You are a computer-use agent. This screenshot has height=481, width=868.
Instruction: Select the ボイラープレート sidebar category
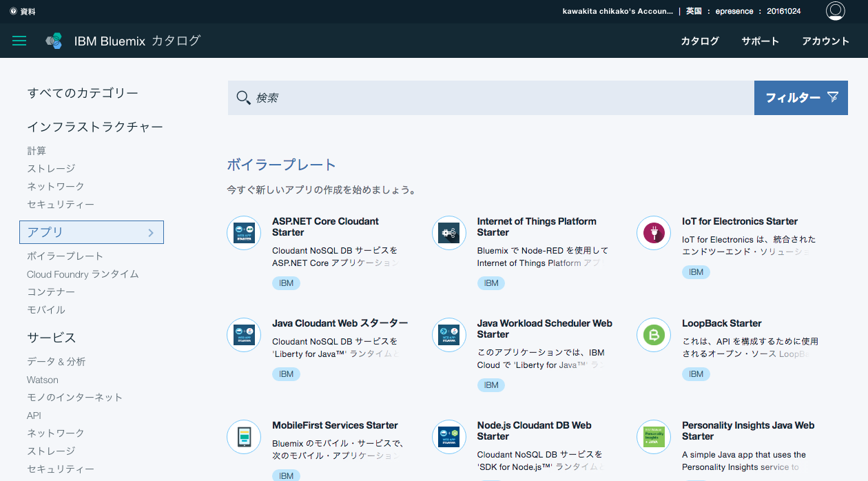pos(65,256)
